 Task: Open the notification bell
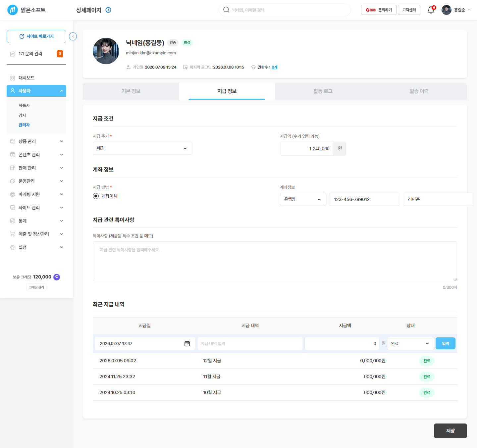click(431, 10)
